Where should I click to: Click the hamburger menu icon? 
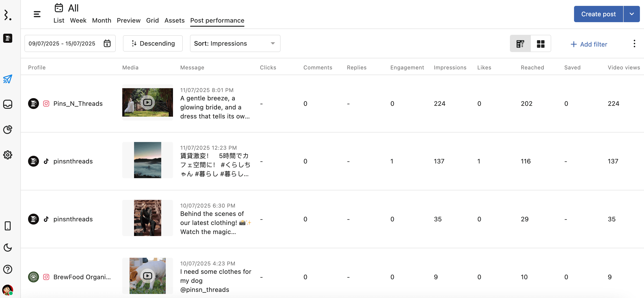click(x=37, y=14)
